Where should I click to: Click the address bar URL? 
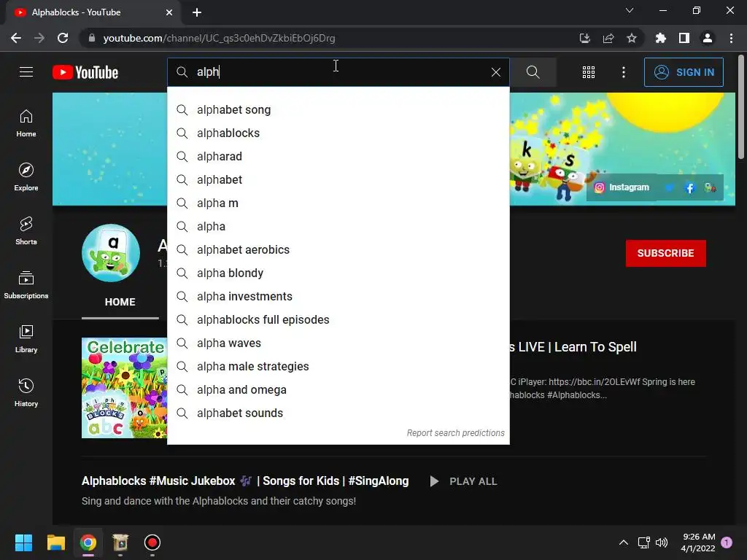(x=219, y=38)
